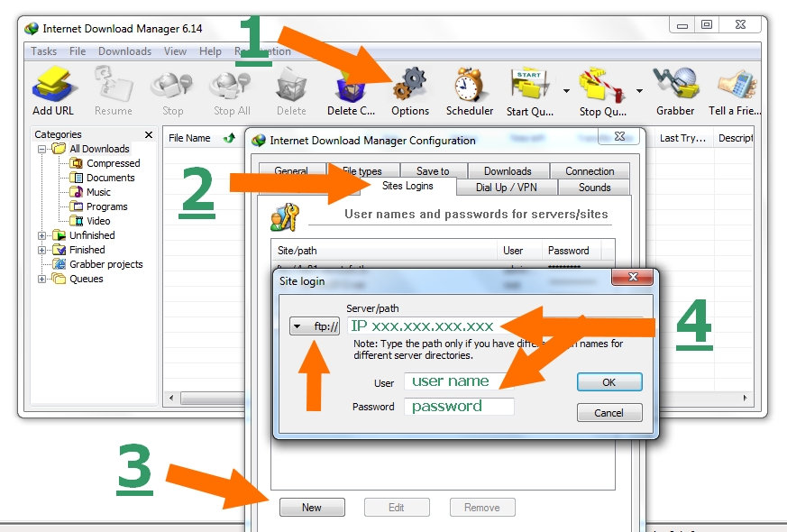Collapse the All Downloads tree node
Viewport: 787px width, 532px height.
pyautogui.click(x=42, y=149)
